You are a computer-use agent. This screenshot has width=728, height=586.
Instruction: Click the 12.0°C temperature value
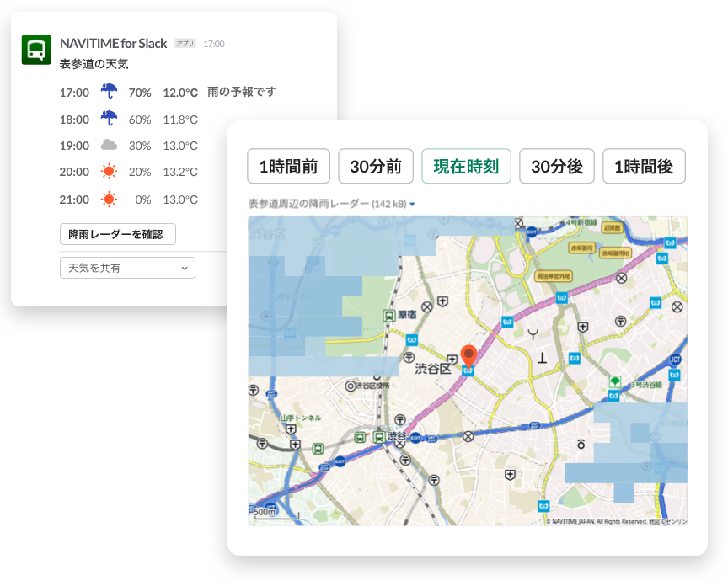[x=180, y=93]
